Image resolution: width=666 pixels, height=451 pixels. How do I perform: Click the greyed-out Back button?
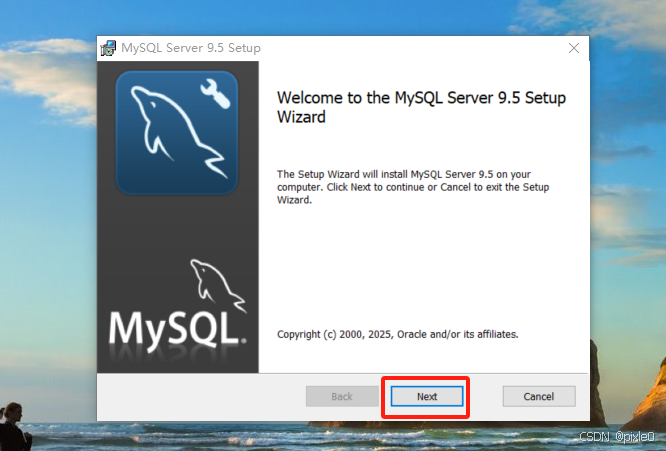342,396
